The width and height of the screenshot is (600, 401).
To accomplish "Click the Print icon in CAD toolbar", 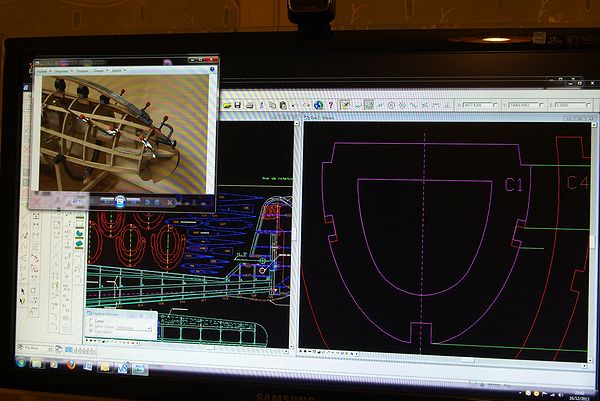I will coord(249,105).
